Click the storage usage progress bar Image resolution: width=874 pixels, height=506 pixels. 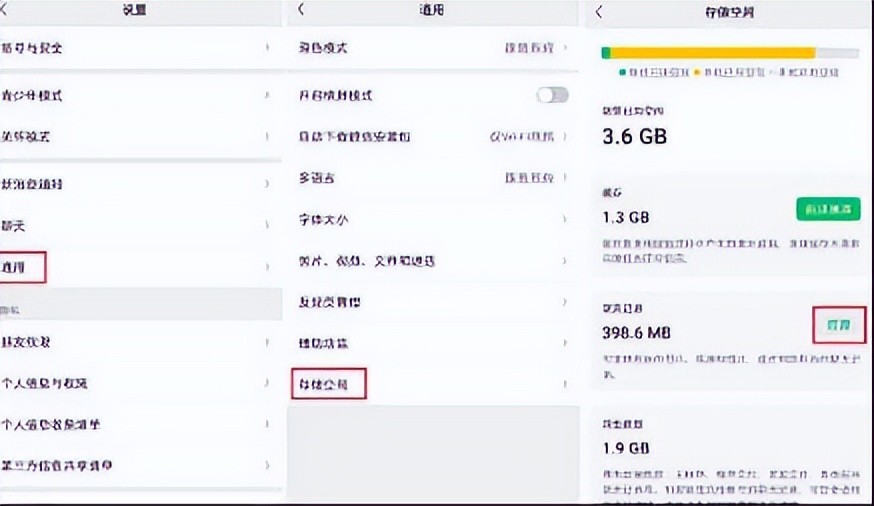tap(730, 53)
